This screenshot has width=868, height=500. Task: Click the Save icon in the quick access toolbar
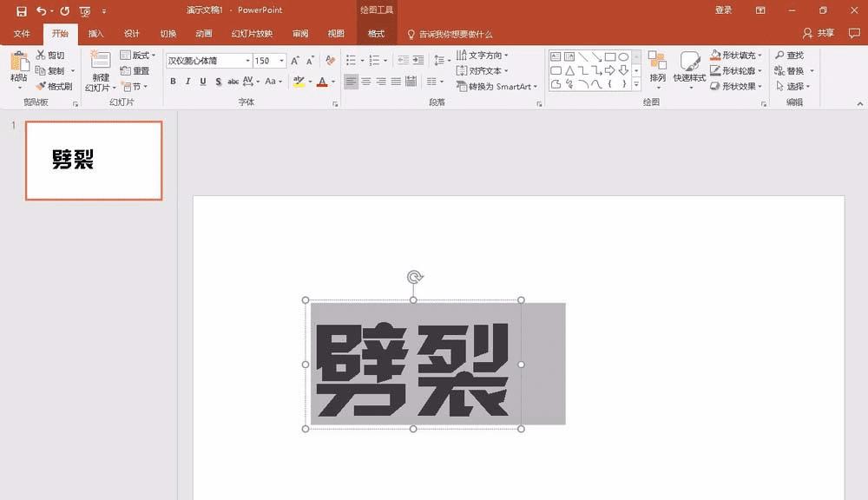tap(22, 11)
